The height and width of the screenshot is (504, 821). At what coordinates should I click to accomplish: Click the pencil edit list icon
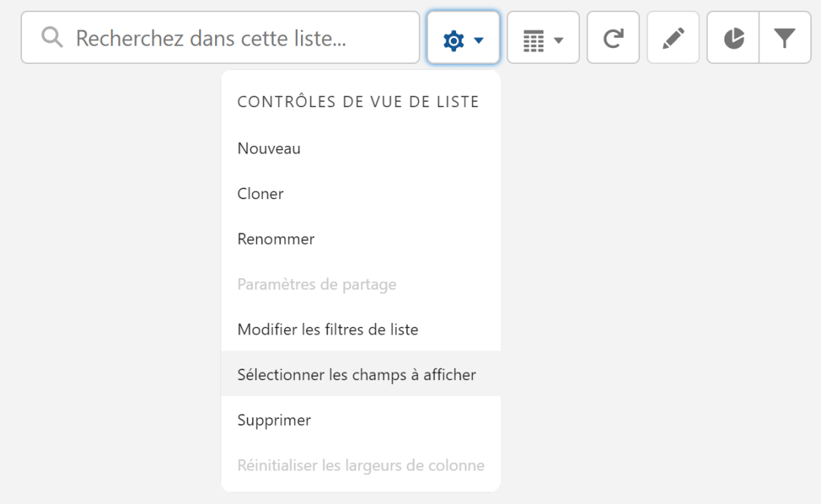673,38
